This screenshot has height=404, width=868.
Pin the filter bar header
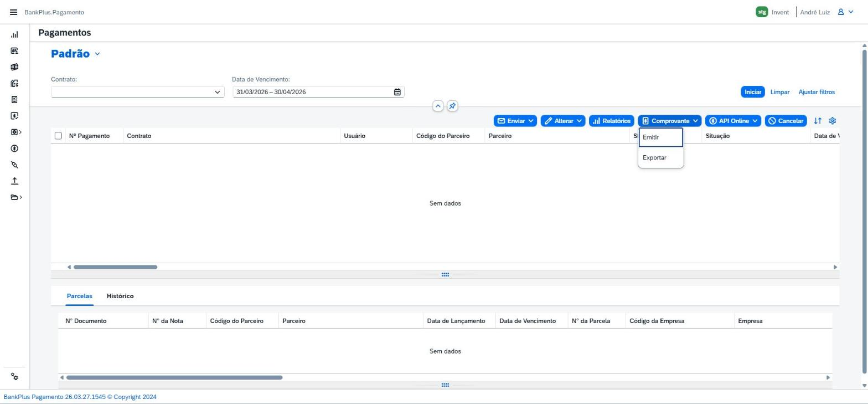tap(452, 106)
